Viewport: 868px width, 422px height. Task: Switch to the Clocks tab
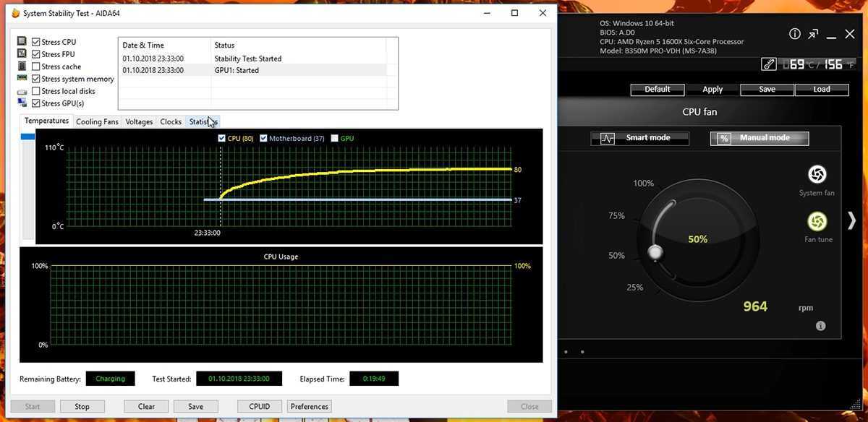pyautogui.click(x=171, y=121)
